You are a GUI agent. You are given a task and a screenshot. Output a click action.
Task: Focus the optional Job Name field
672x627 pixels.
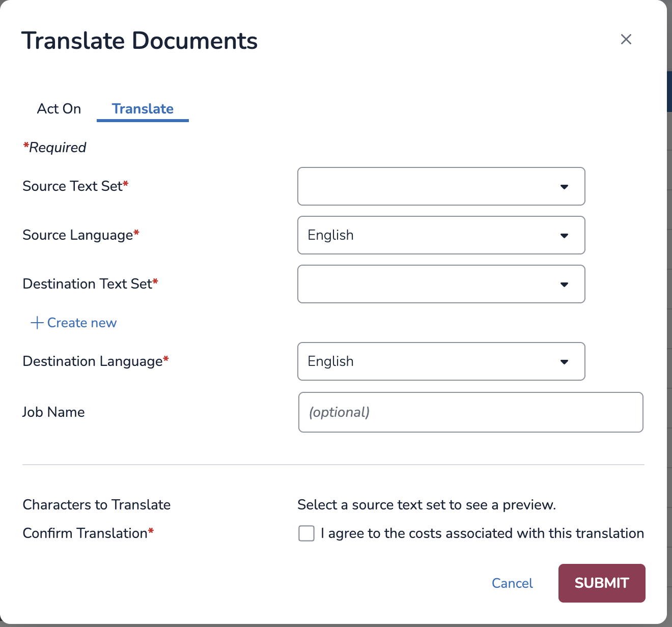pos(471,412)
